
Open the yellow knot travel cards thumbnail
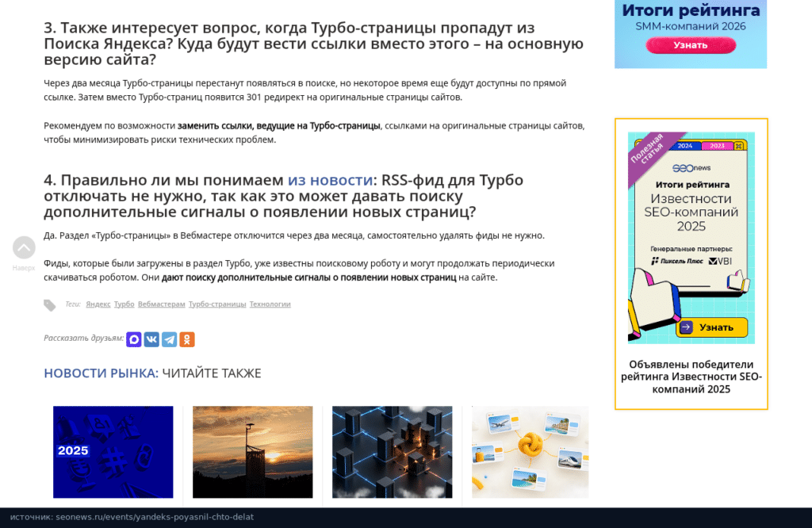(530, 452)
